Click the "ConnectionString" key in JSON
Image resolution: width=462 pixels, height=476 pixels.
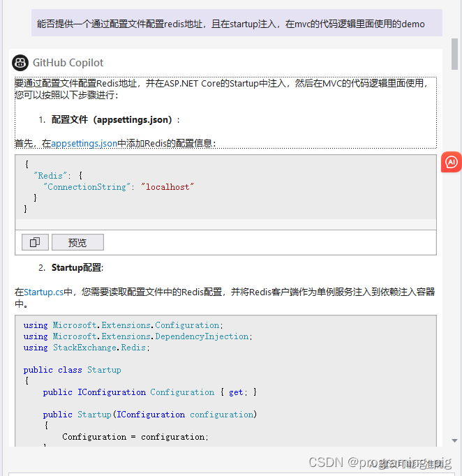pyautogui.click(x=87, y=186)
